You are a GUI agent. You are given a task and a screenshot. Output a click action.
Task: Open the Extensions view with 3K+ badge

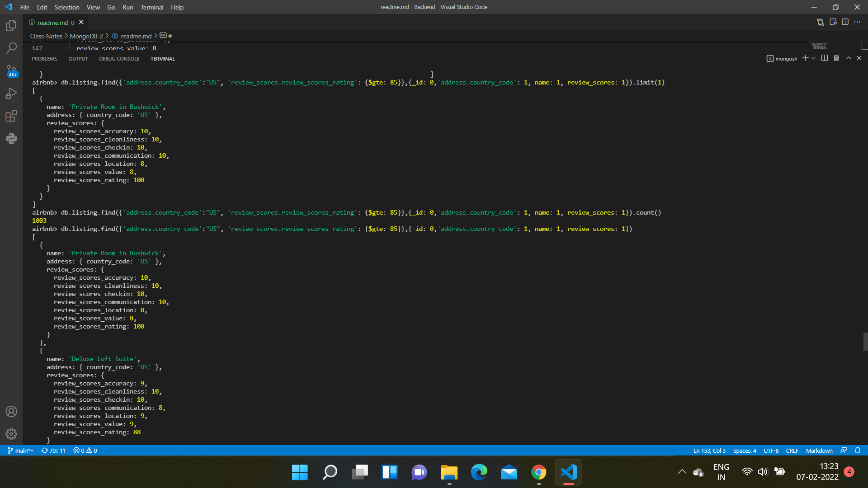tap(11, 116)
